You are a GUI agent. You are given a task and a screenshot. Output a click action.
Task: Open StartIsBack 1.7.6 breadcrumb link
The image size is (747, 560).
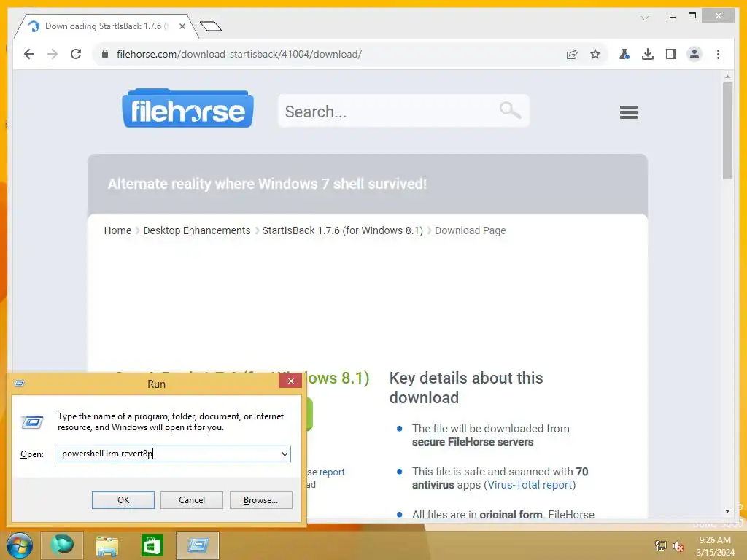pos(343,230)
